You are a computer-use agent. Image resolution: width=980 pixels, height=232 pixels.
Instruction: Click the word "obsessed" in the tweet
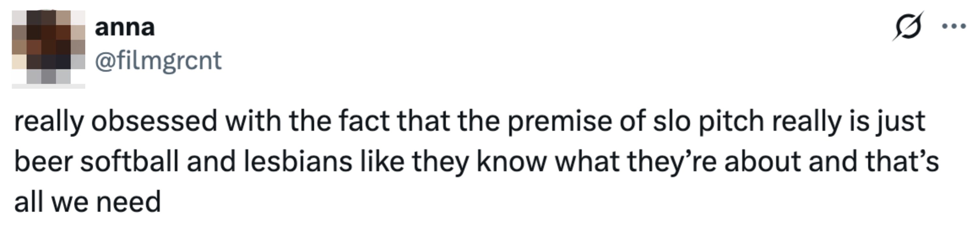pos(154,121)
